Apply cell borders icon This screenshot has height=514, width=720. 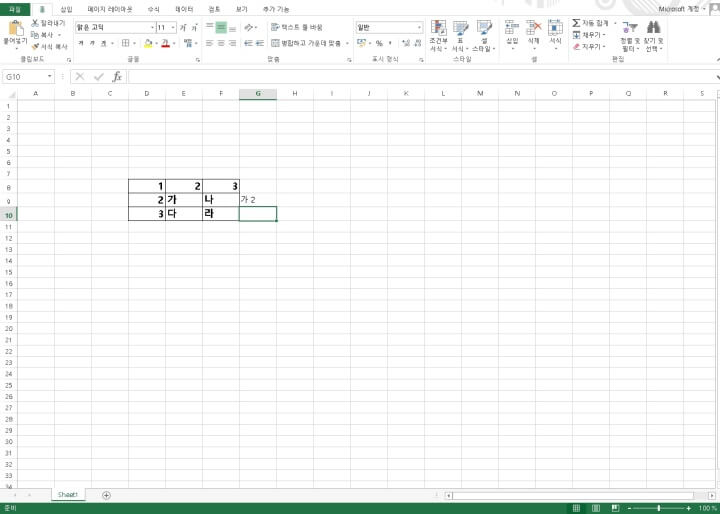[125, 43]
